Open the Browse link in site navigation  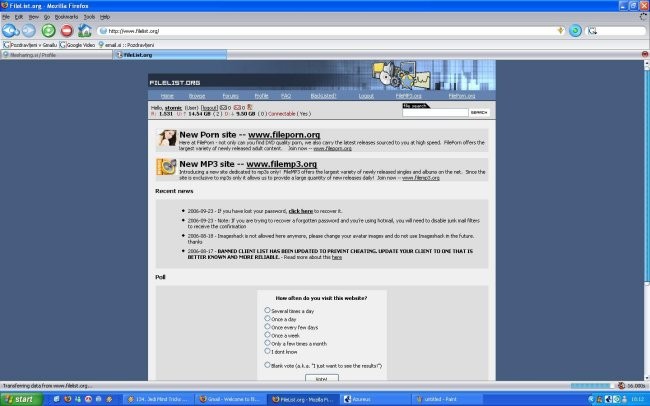(x=197, y=96)
